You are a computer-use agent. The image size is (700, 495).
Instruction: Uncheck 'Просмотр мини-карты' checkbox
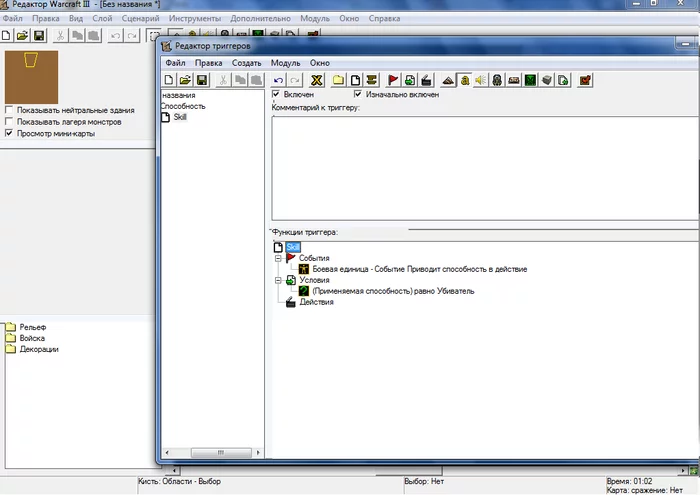coord(9,133)
